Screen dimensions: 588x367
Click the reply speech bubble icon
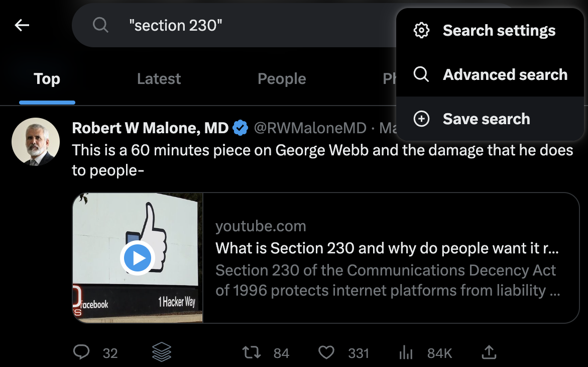click(81, 352)
